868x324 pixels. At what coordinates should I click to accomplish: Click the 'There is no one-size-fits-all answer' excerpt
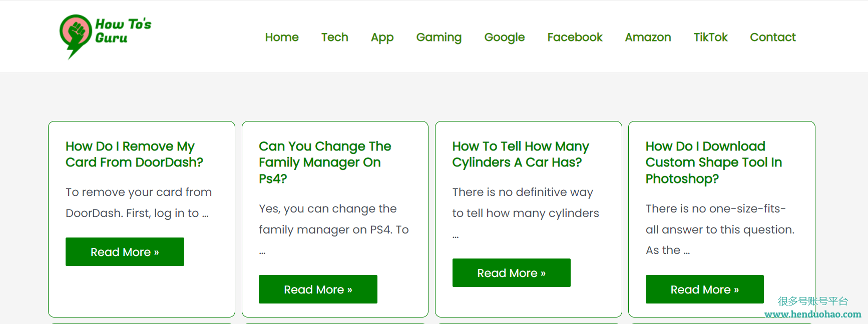click(x=720, y=229)
